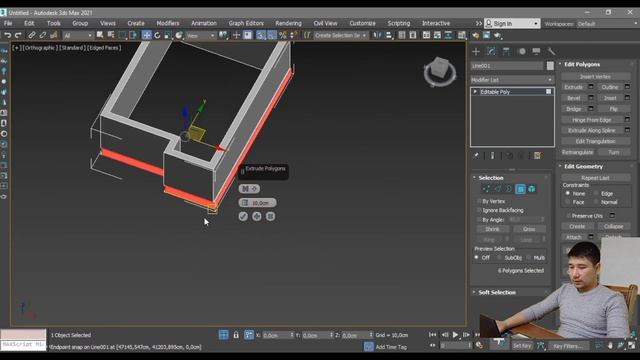Enable Preserve UVs checkbox
Viewport: 640px width, 360px height.
tap(568, 216)
